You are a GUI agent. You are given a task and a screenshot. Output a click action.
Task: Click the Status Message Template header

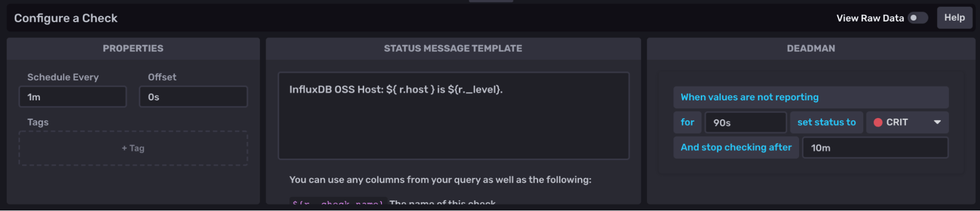pos(453,48)
